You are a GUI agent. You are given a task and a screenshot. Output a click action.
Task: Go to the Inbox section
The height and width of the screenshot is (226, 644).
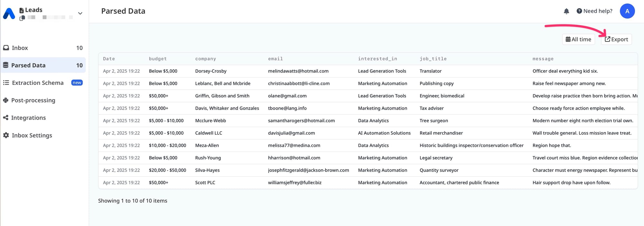click(20, 48)
